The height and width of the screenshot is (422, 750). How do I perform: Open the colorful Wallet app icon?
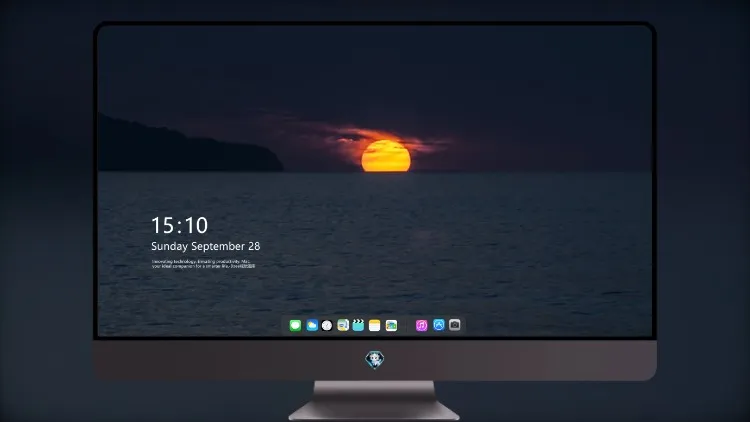point(391,325)
